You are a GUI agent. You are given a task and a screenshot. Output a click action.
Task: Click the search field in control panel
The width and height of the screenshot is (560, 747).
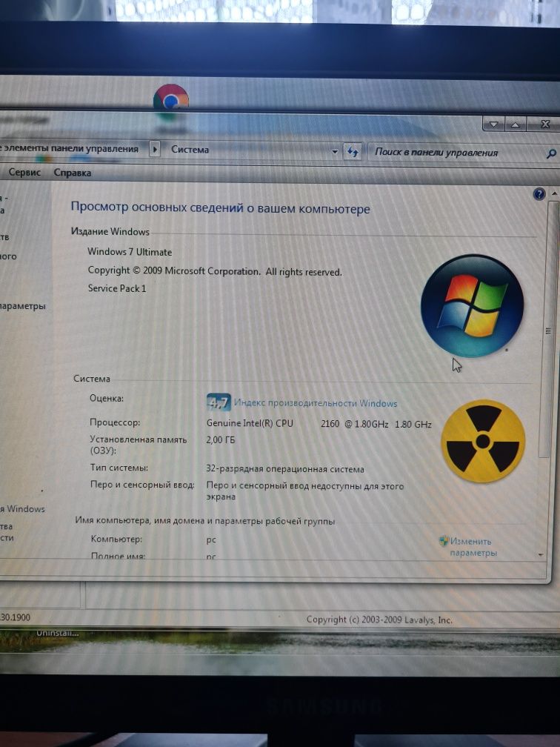coord(457,153)
